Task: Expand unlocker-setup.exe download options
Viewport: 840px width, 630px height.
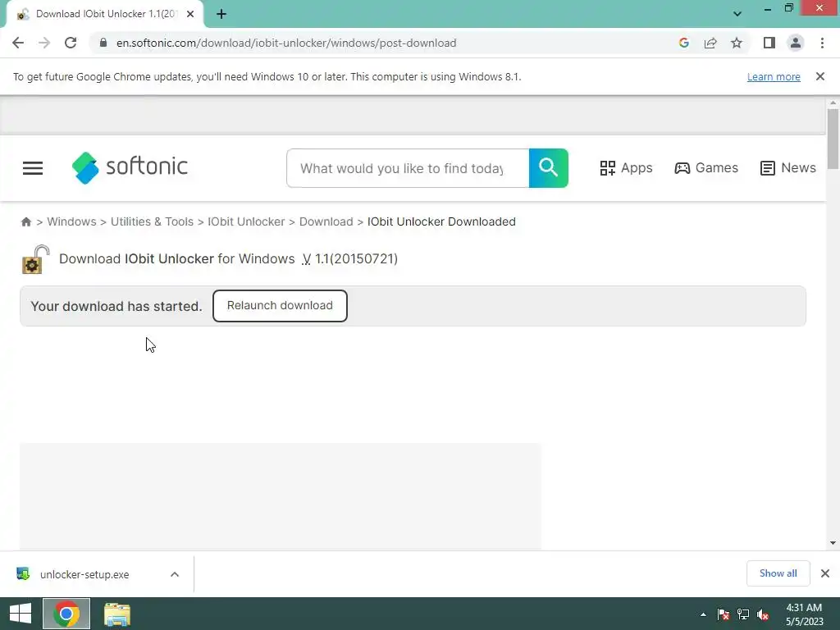Action: (175, 574)
